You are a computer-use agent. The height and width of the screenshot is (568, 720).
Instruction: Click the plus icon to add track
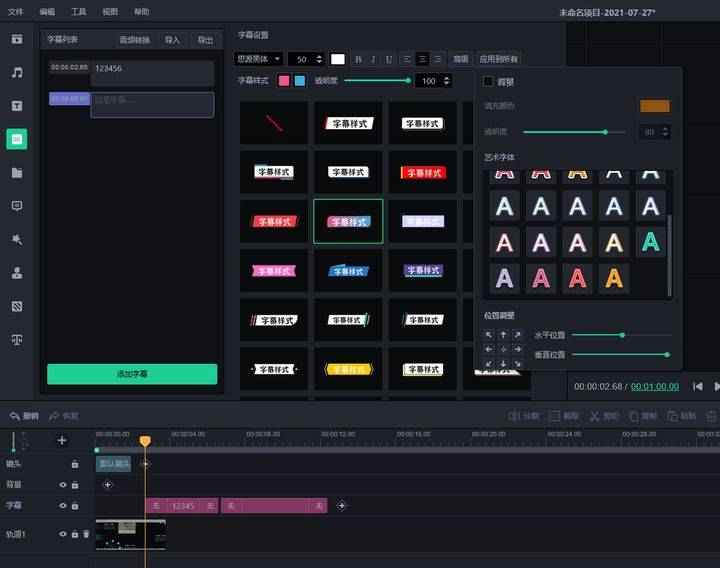pyautogui.click(x=61, y=440)
